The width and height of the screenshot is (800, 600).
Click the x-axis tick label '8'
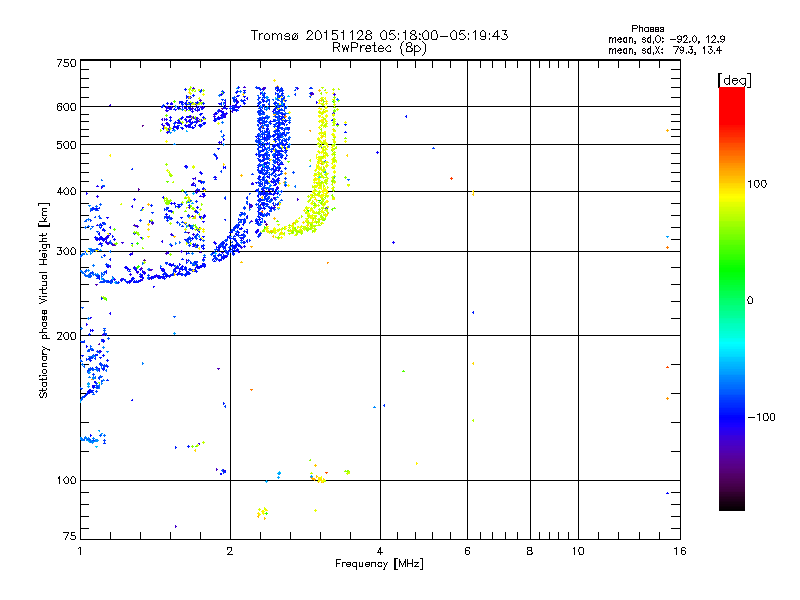(x=530, y=551)
